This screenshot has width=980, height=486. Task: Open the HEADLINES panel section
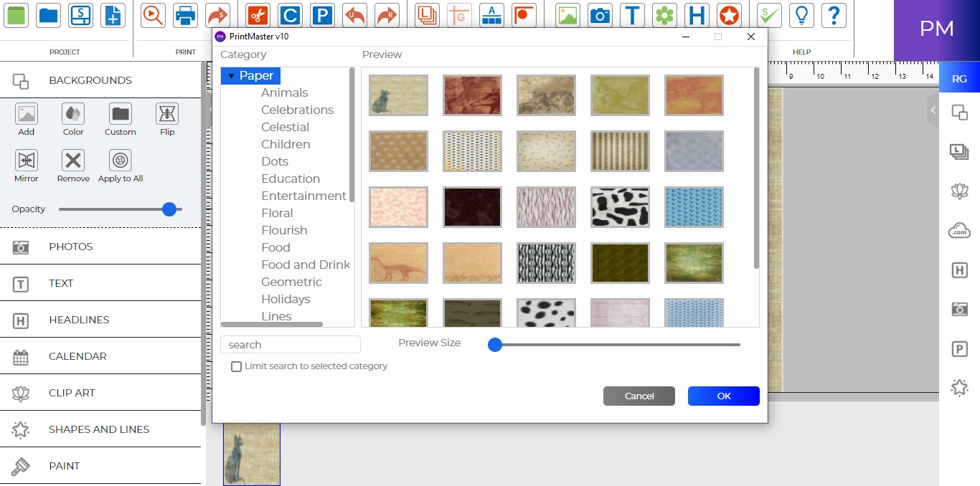click(100, 320)
